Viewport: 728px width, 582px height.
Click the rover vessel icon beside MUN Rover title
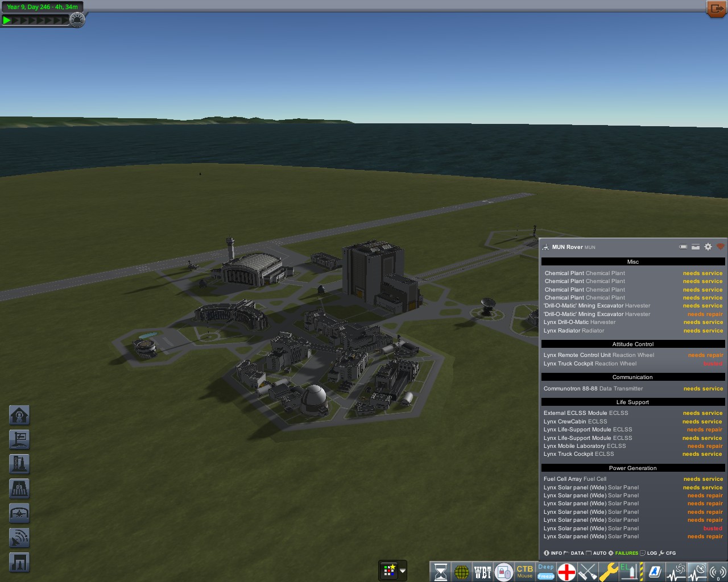coord(546,247)
